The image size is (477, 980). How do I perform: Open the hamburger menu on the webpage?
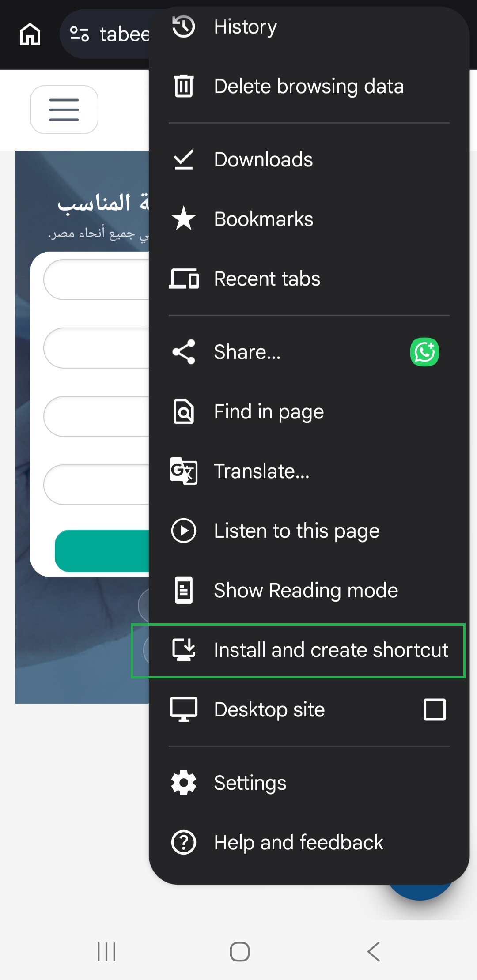64,109
